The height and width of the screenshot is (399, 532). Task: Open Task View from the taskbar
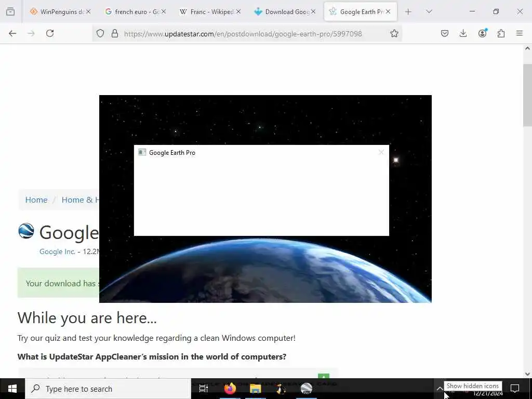click(204, 389)
